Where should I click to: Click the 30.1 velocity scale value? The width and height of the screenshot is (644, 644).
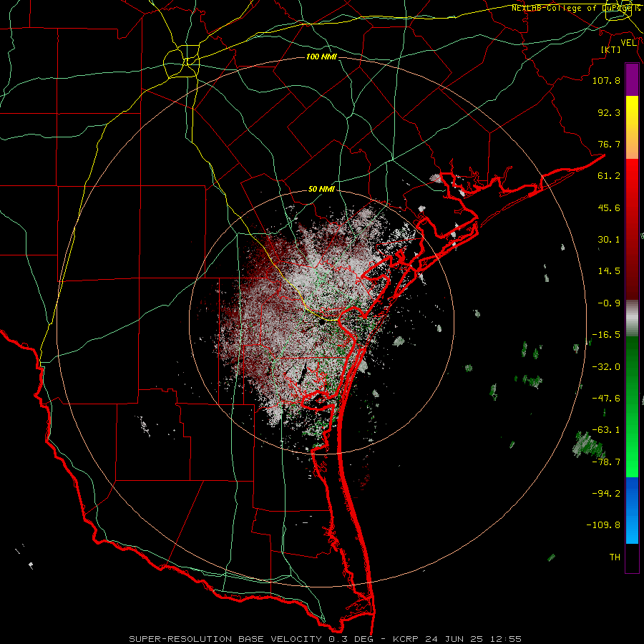(x=609, y=240)
